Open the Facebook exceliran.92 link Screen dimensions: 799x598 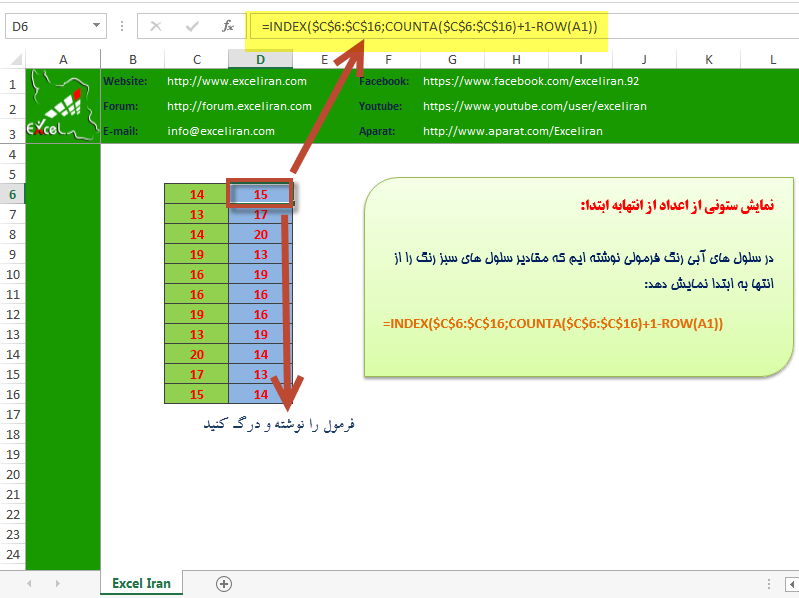530,81
